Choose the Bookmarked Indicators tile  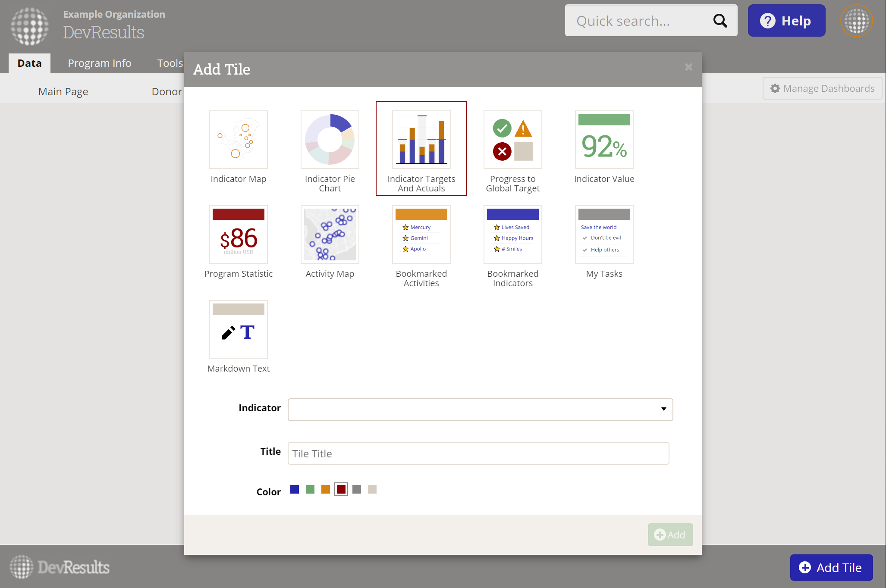[x=512, y=235]
